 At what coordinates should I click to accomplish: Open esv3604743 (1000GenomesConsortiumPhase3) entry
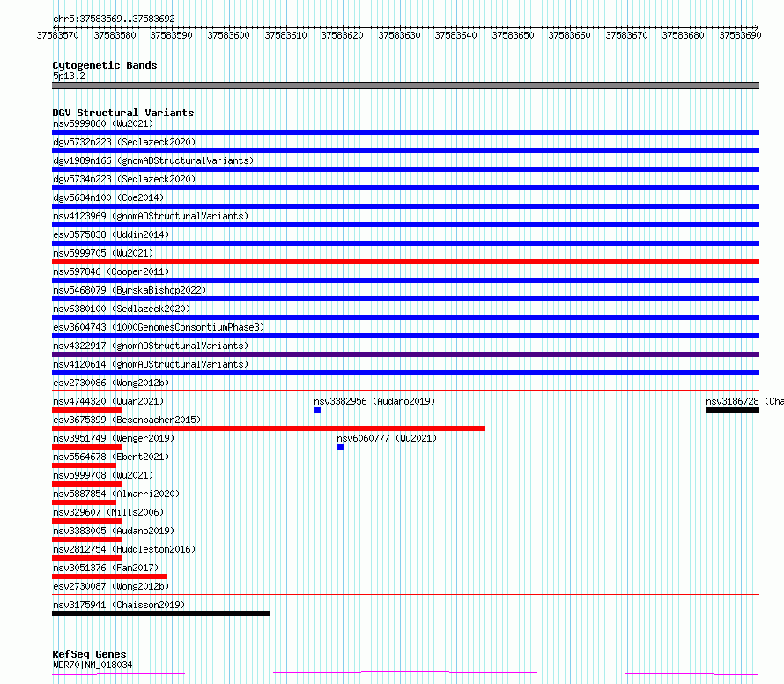159,327
